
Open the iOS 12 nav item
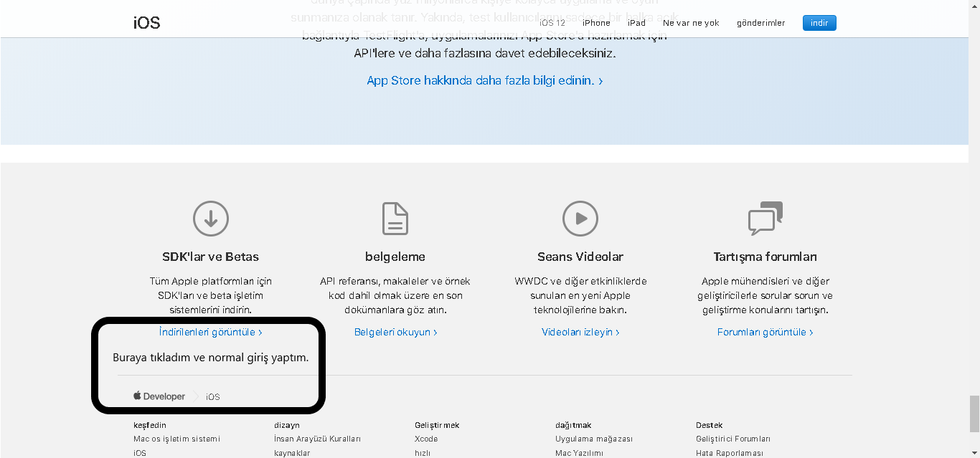[x=552, y=23]
